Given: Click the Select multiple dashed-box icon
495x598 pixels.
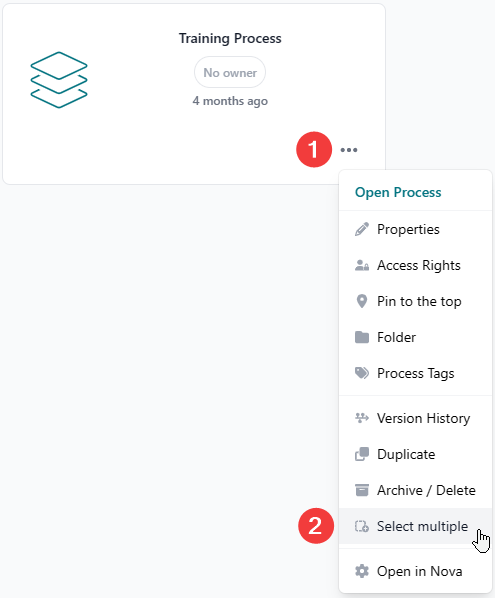Looking at the screenshot, I should (362, 526).
